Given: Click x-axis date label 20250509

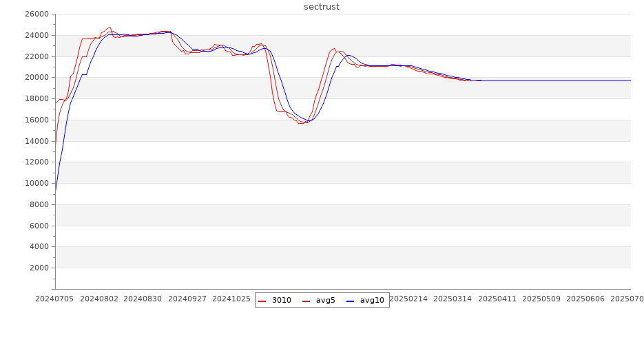Looking at the screenshot, I should tap(541, 299).
